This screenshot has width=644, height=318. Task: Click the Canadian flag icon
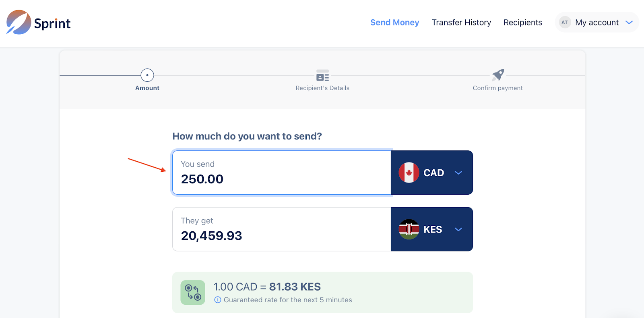(409, 173)
